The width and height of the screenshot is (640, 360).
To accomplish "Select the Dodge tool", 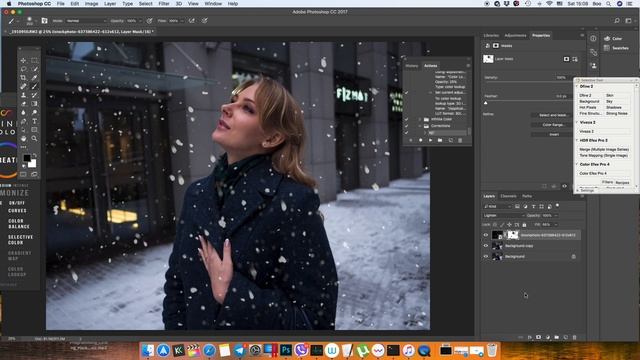I will click(x=34, y=112).
